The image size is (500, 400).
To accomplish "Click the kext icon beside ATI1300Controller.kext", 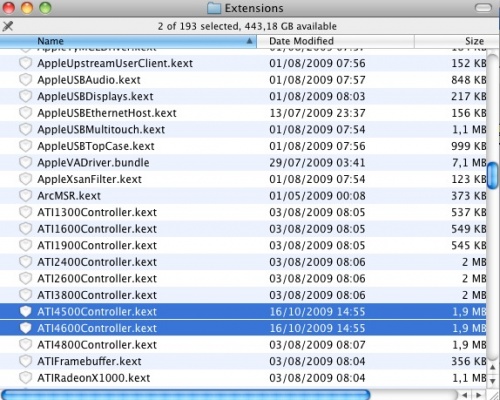I will pos(25,212).
